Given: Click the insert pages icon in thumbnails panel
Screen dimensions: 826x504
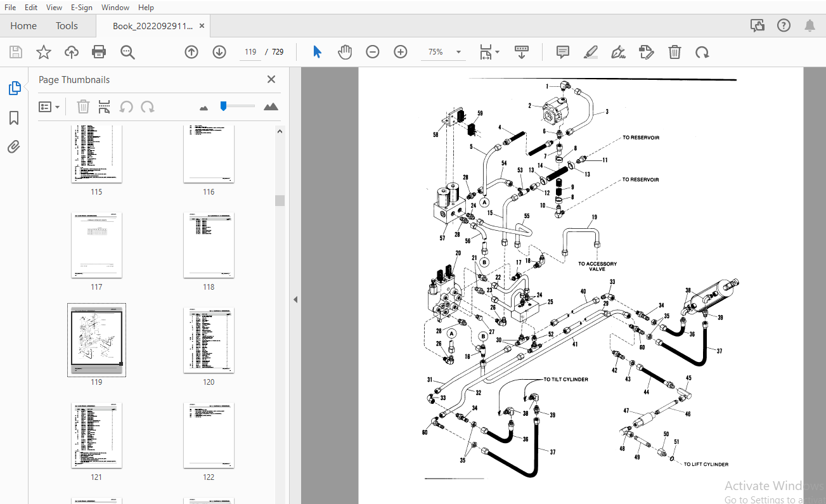Looking at the screenshot, I should pos(105,107).
